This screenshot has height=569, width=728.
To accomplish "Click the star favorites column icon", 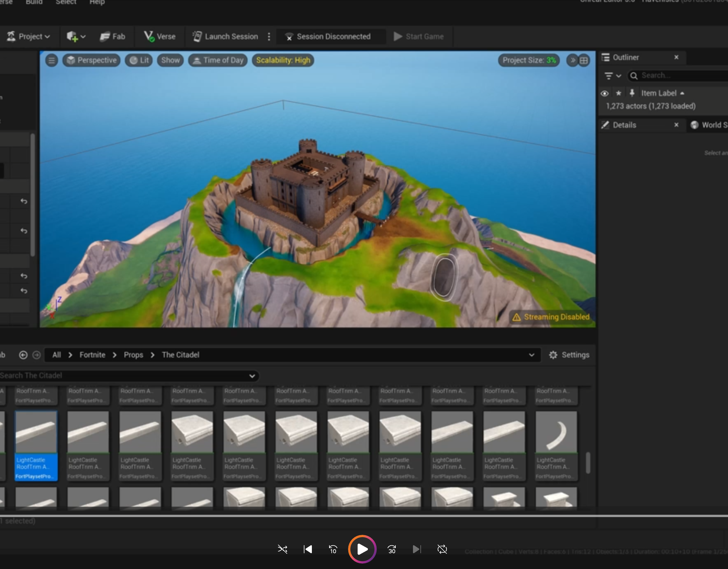I will tap(619, 93).
